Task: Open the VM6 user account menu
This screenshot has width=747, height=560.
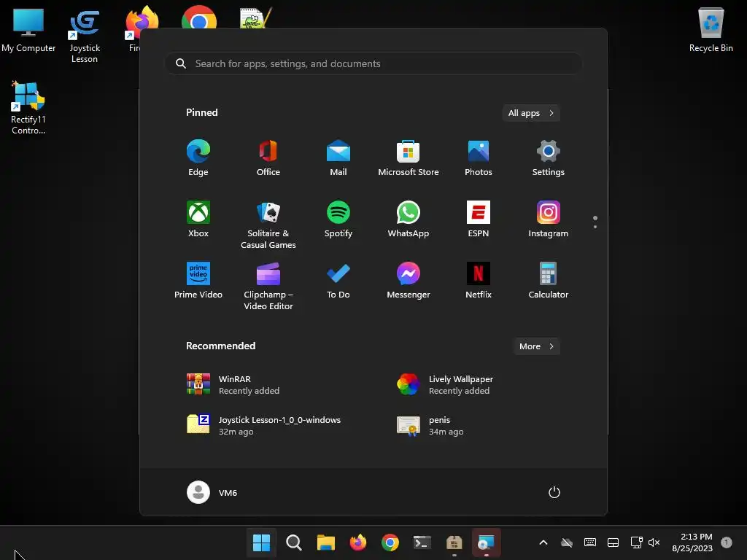Action: pyautogui.click(x=212, y=492)
